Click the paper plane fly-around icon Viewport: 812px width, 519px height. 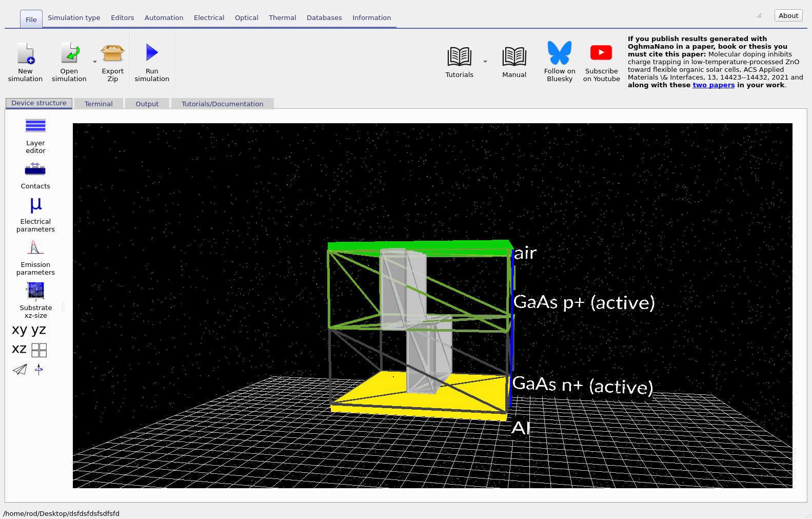[x=19, y=370]
